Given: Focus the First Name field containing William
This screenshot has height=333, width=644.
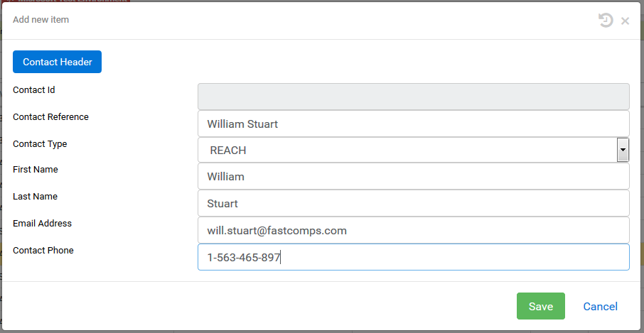Looking at the screenshot, I should click(x=413, y=177).
